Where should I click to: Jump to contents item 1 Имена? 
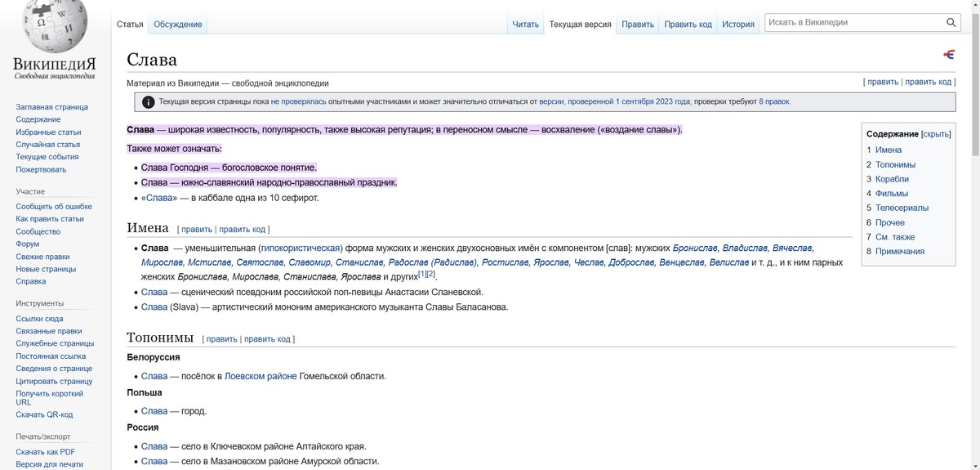click(x=884, y=150)
